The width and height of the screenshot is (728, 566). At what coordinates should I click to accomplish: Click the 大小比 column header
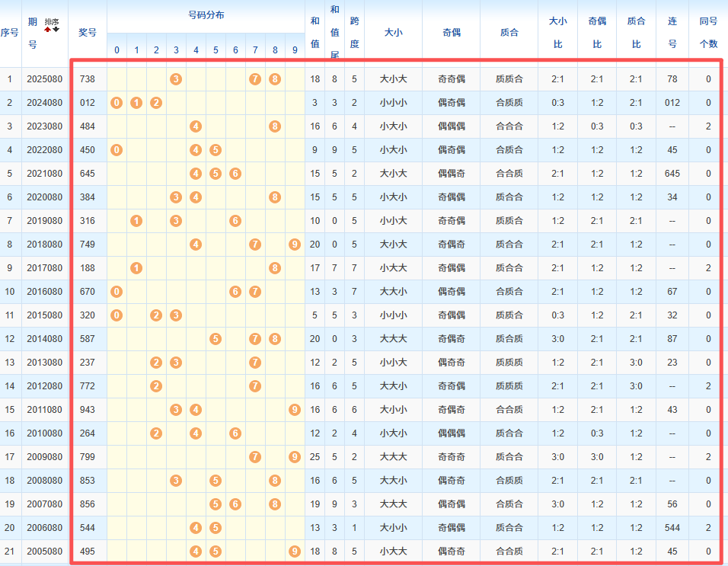pyautogui.click(x=557, y=33)
